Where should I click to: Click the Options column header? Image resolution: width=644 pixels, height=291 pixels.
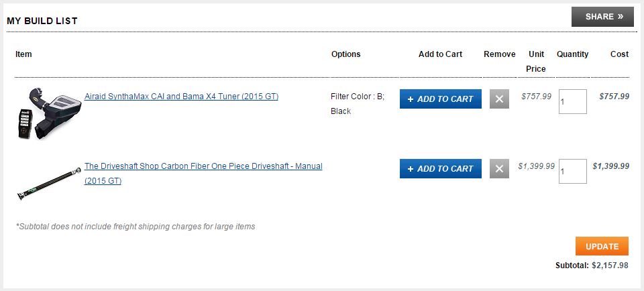345,54
